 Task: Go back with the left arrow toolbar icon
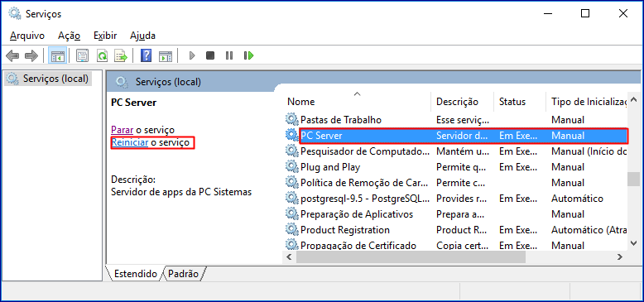tap(12, 55)
